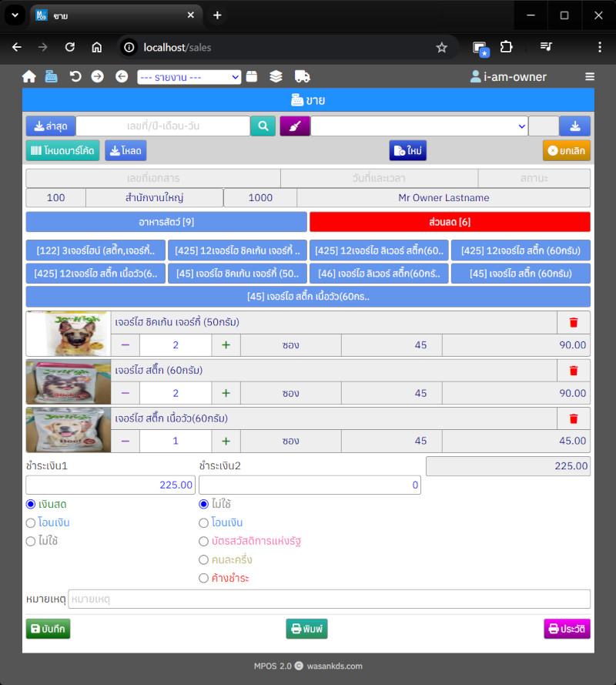
Task: Switch to the อาหารสัตว์ [9] category tab
Action: (x=166, y=222)
